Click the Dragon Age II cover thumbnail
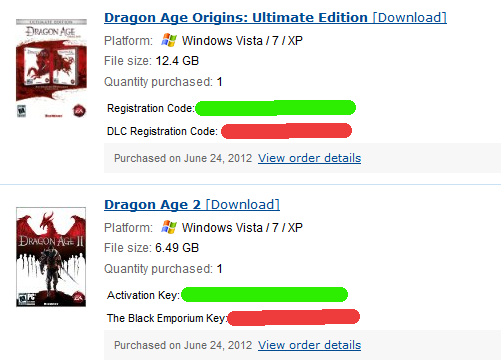 (x=51, y=257)
